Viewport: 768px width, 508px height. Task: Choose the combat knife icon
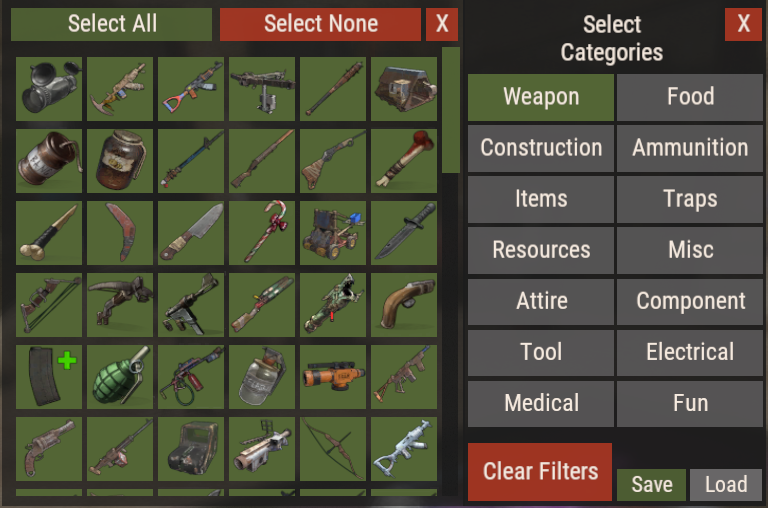pos(404,233)
